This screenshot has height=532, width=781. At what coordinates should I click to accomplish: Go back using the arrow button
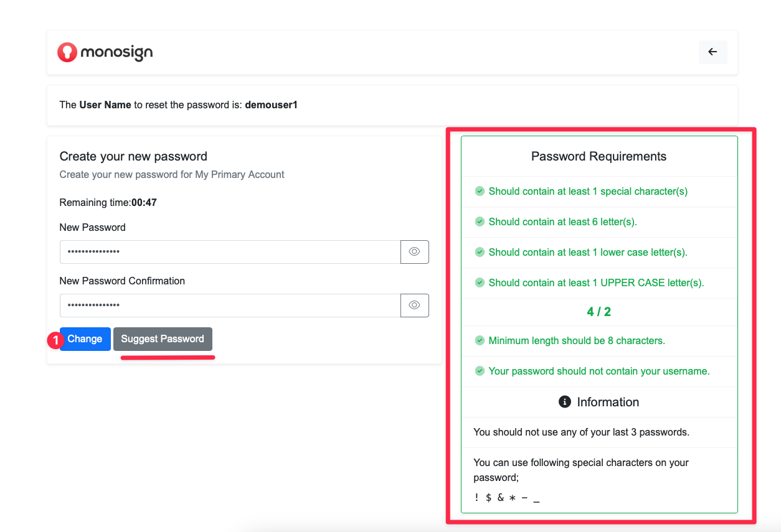712,52
